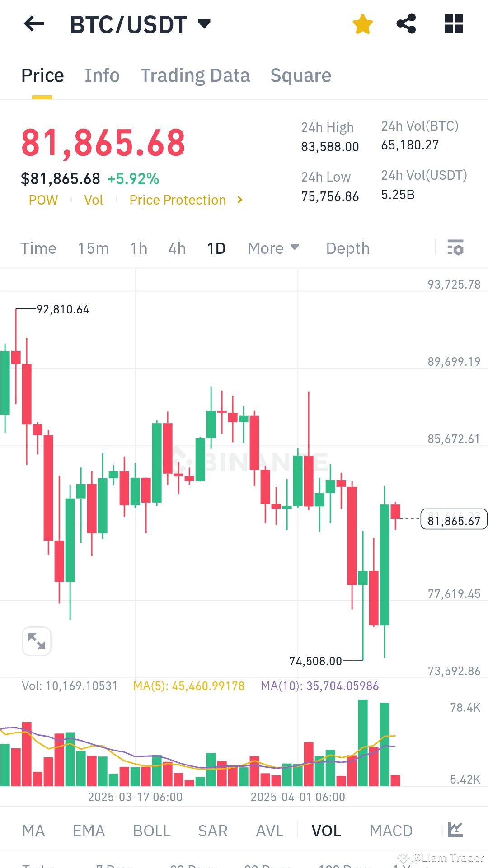Select the 1D timeframe
The width and height of the screenshot is (488, 868).
[216, 248]
